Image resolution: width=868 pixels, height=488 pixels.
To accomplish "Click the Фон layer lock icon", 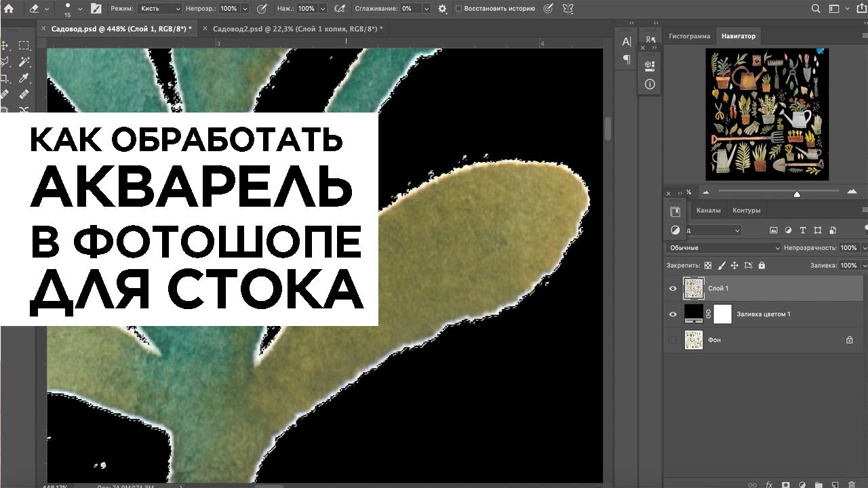I will coord(850,340).
